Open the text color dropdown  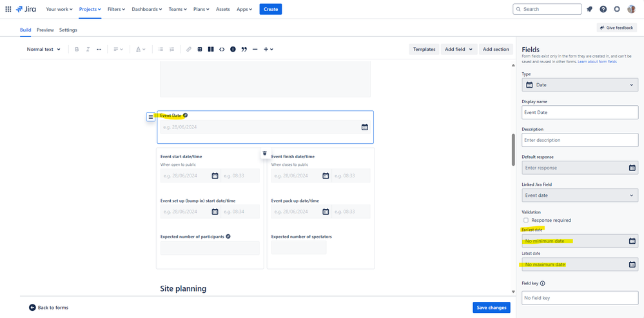[141, 49]
